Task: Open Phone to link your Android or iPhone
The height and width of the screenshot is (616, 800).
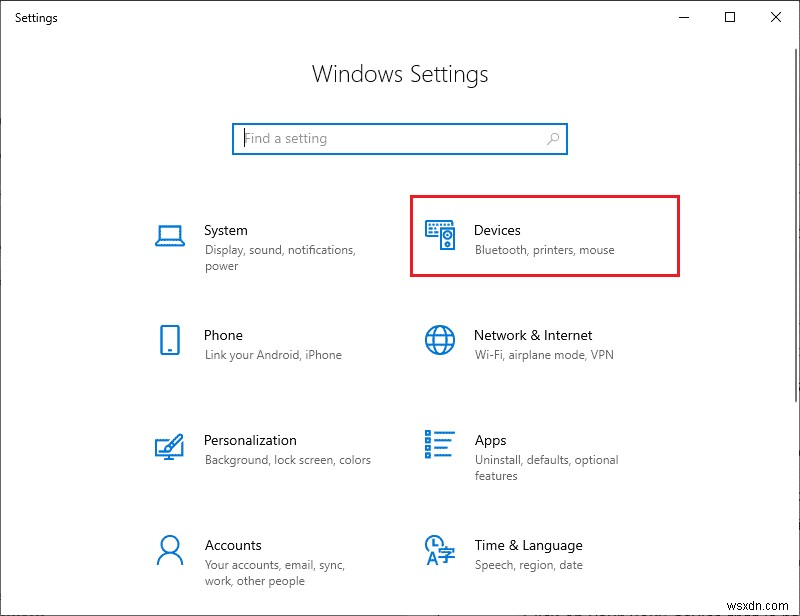Action: point(223,335)
